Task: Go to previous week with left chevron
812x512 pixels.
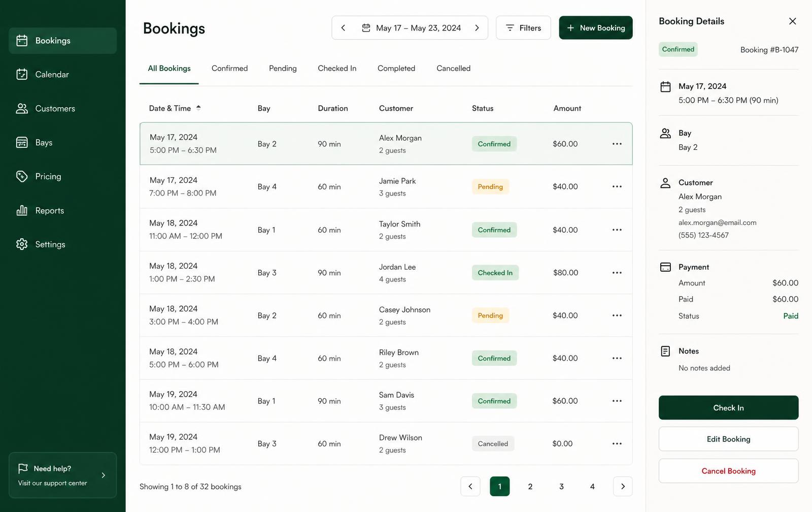Action: pos(343,28)
